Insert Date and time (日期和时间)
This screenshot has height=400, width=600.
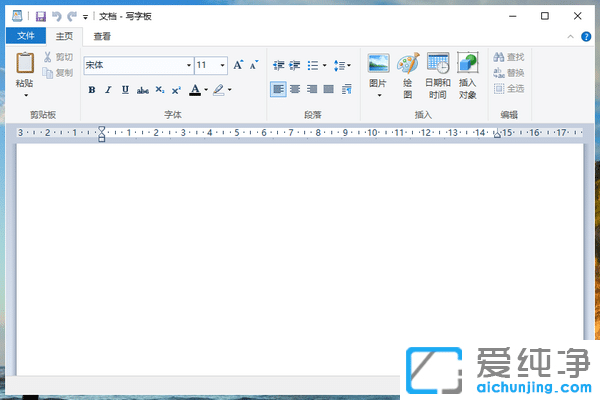tap(438, 75)
